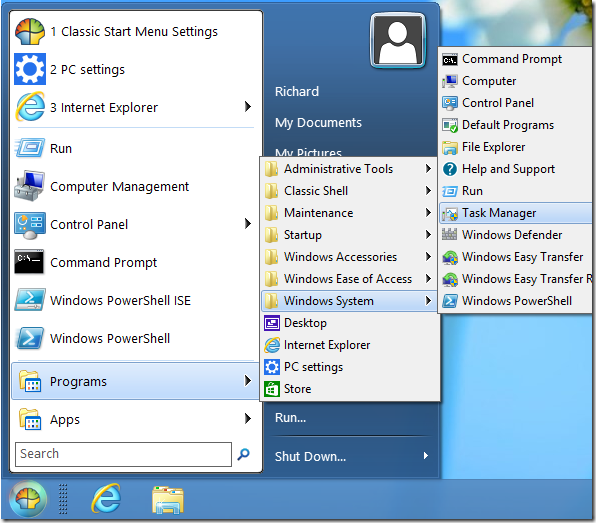Click the Control Panel icon in left column

(x=30, y=225)
